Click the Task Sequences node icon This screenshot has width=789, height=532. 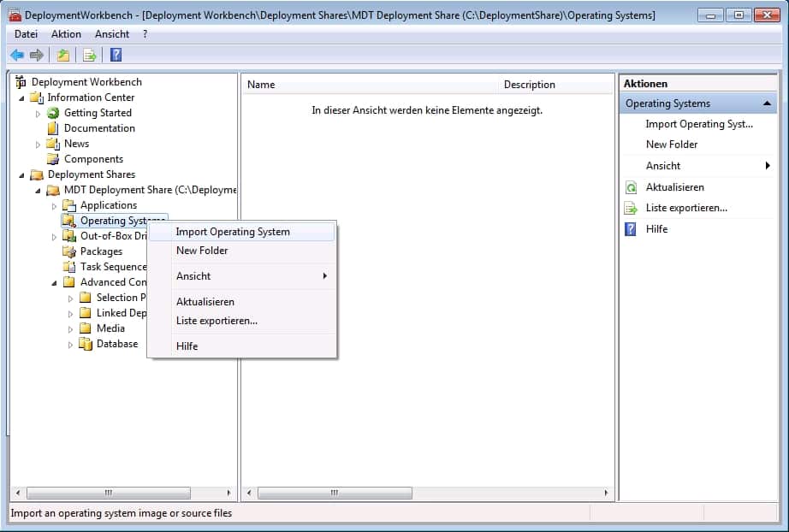(x=69, y=267)
